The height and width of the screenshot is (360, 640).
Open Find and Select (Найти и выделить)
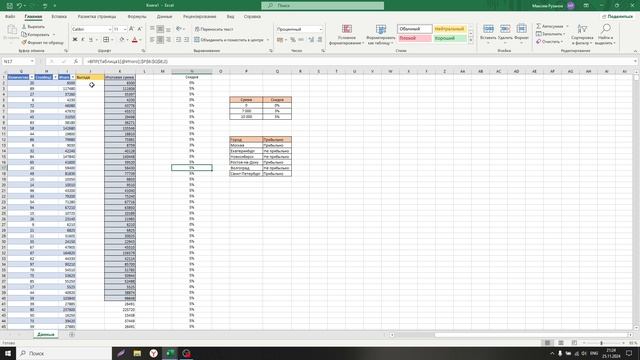click(606, 34)
